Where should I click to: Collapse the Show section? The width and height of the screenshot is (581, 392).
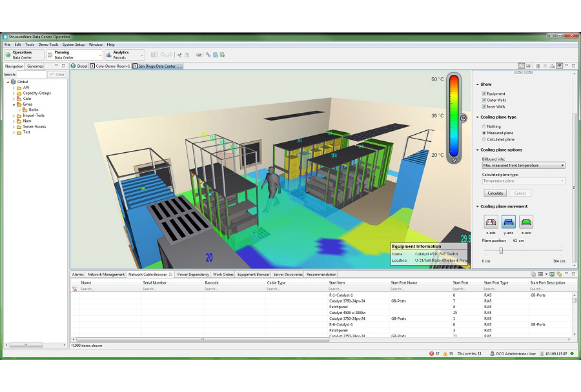coord(478,84)
